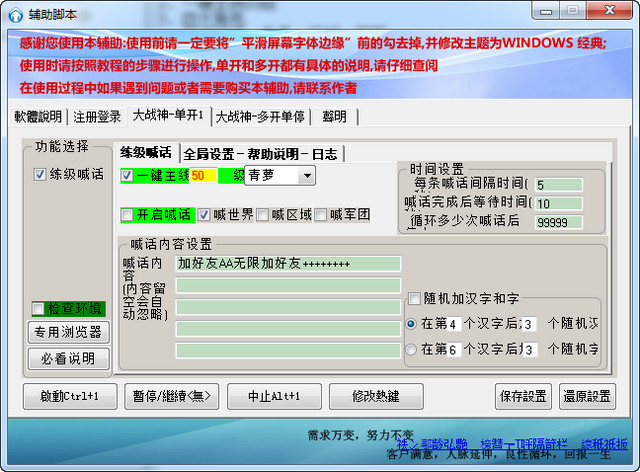Open the 大战神-多开单停 tab
Image resolution: width=640 pixels, height=472 pixels.
260,117
